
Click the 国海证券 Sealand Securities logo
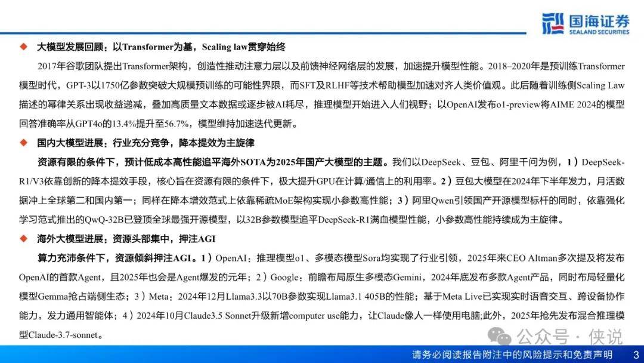[x=586, y=23]
